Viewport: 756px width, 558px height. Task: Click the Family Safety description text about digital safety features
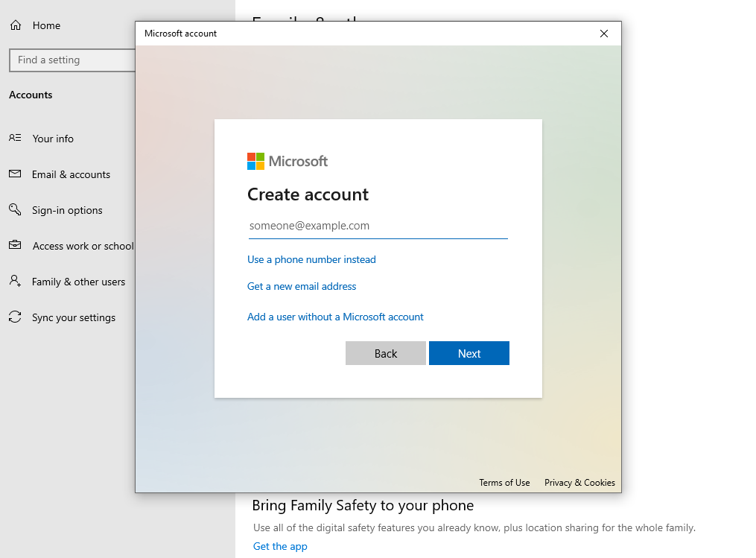click(x=474, y=527)
